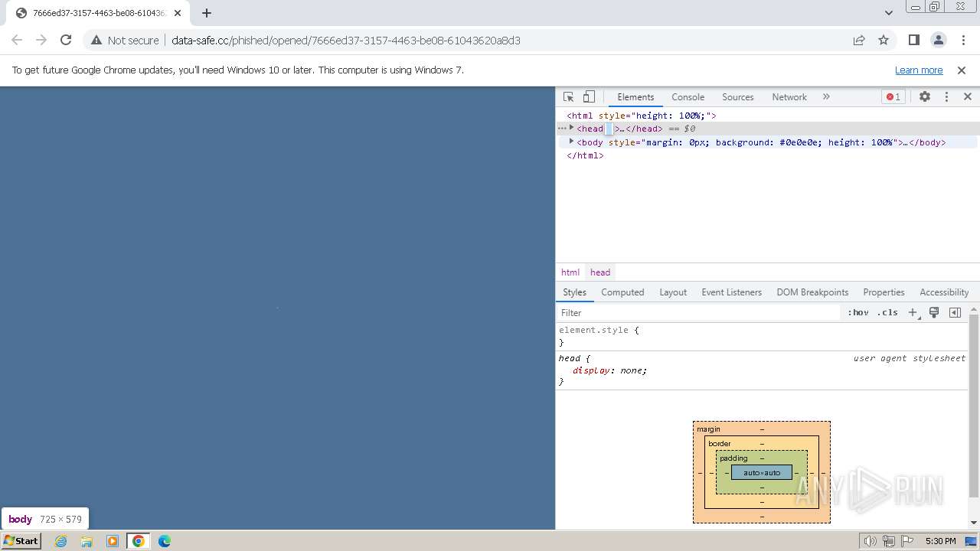Screen dimensions: 980x551
Task: Click the address bar URL
Action: 346,41
